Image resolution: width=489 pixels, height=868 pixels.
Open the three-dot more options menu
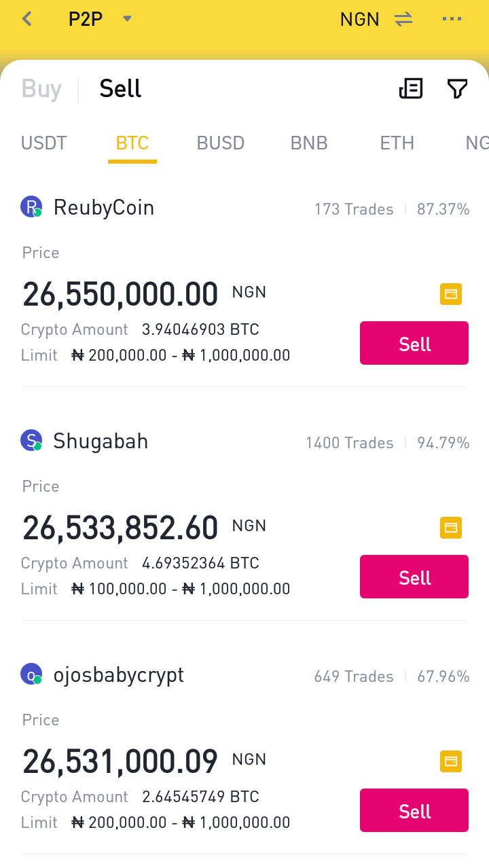point(452,19)
